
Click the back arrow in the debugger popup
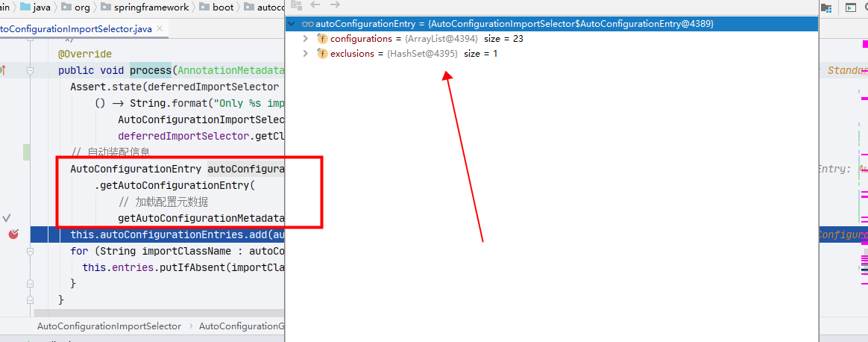(x=314, y=5)
